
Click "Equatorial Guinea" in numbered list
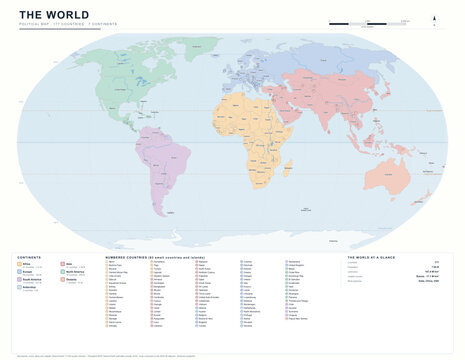117,283
